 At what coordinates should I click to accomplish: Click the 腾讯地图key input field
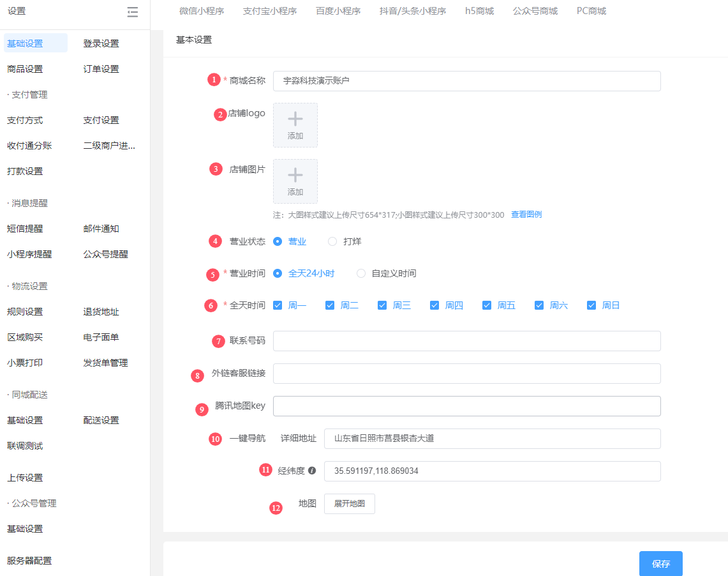(x=466, y=406)
